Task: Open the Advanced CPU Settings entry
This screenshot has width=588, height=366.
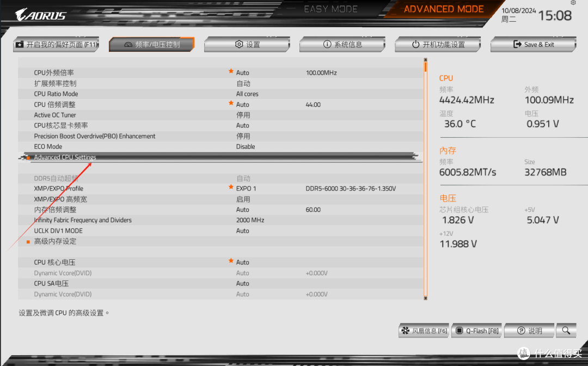Action: (x=65, y=157)
